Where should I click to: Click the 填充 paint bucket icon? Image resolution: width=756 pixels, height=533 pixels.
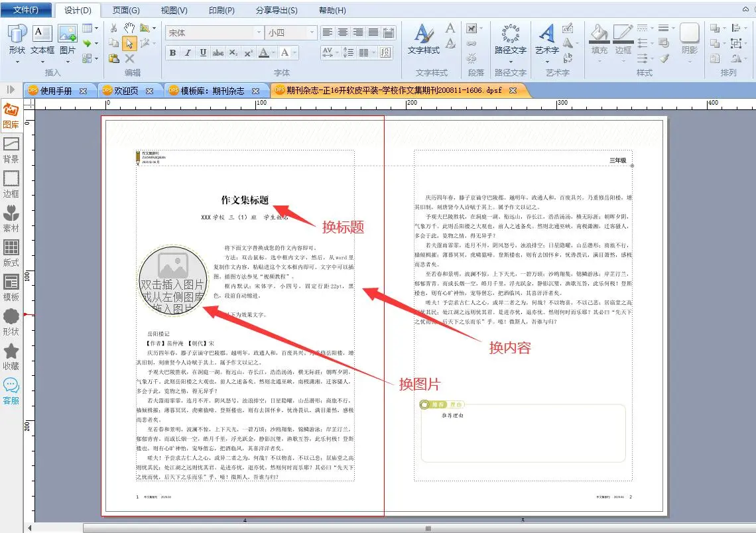pos(599,32)
